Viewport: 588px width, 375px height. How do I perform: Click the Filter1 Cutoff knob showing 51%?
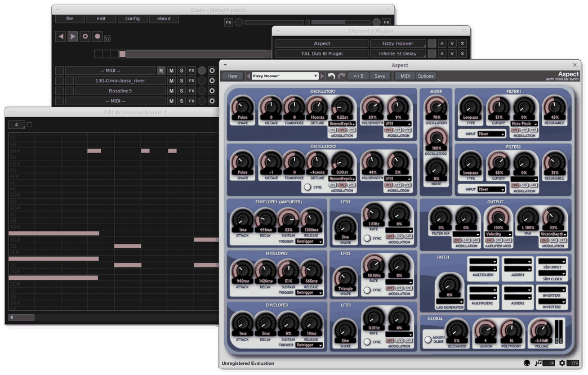[499, 108]
